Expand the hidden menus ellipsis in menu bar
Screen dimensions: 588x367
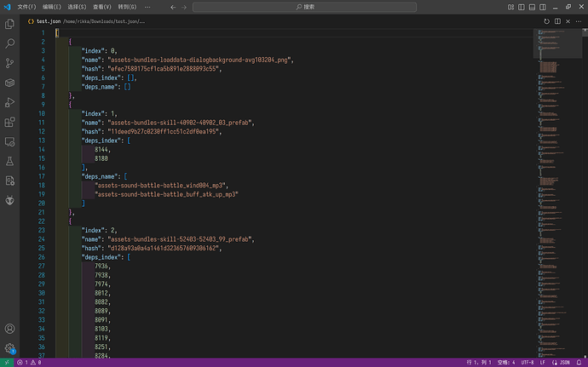(x=147, y=7)
